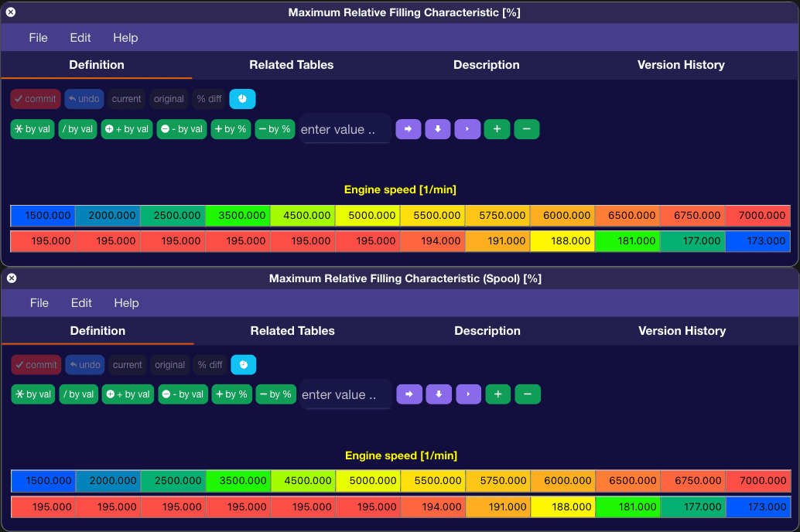Image resolution: width=800 pixels, height=532 pixels.
Task: Click + by val button in top window
Action: click(x=127, y=129)
